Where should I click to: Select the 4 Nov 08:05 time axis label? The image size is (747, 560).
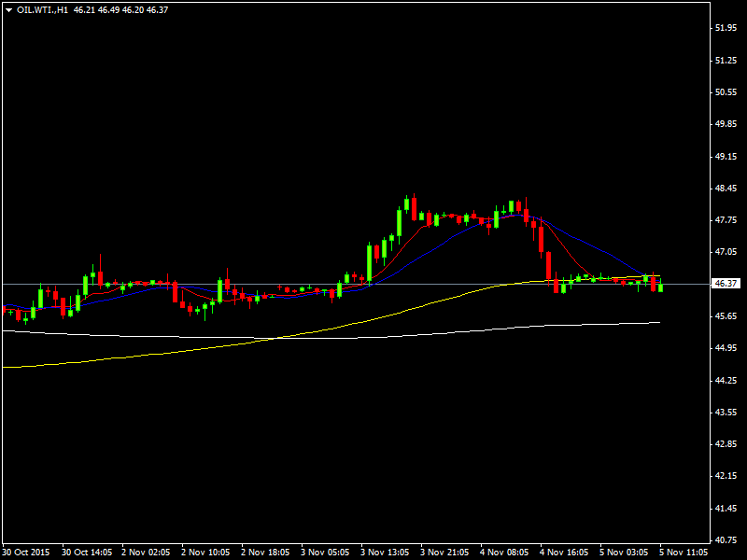tap(504, 553)
